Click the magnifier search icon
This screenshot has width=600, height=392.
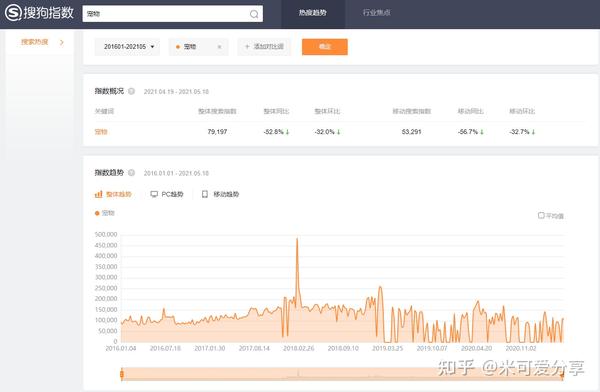coord(254,14)
